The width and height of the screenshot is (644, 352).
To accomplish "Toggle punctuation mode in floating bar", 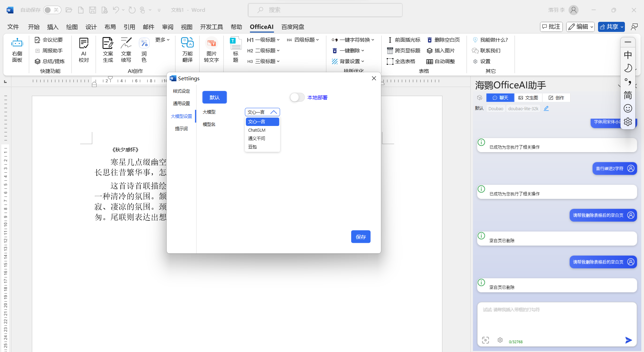I will 628,82.
